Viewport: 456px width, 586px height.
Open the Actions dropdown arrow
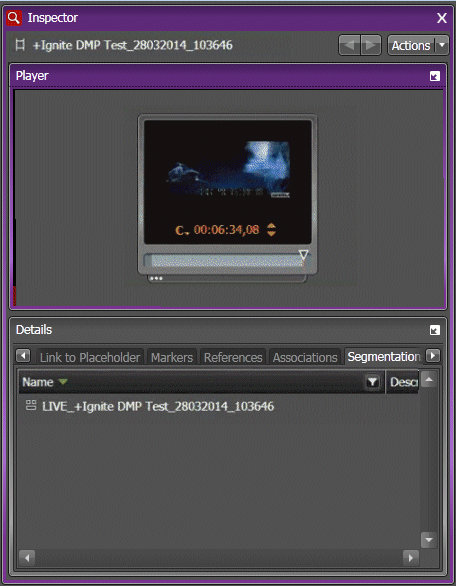442,45
